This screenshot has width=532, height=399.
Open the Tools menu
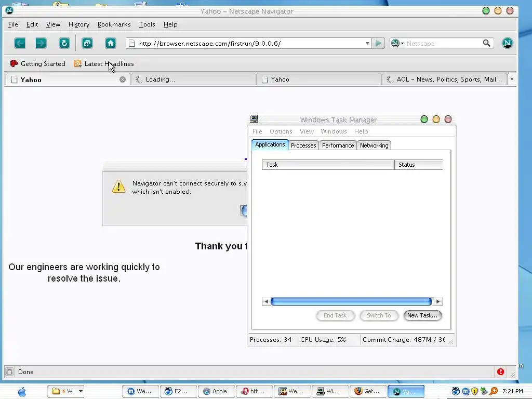tap(147, 24)
